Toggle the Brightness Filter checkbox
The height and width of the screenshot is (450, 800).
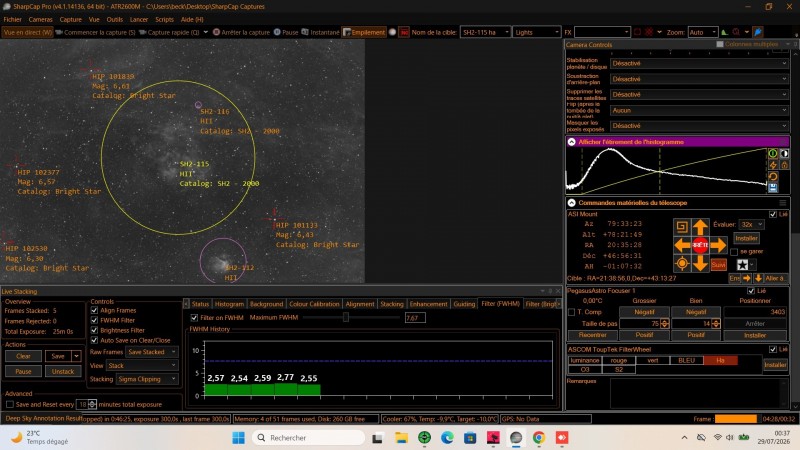pyautogui.click(x=94, y=330)
